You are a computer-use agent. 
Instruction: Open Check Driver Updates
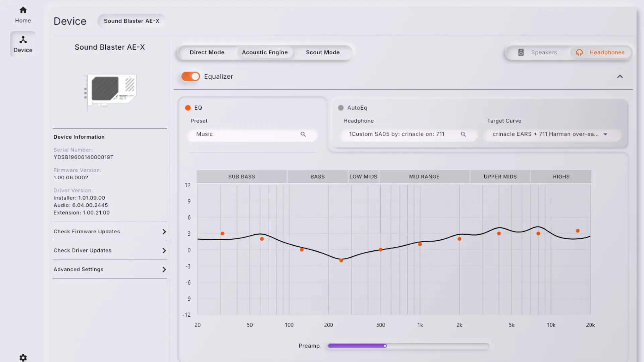110,250
